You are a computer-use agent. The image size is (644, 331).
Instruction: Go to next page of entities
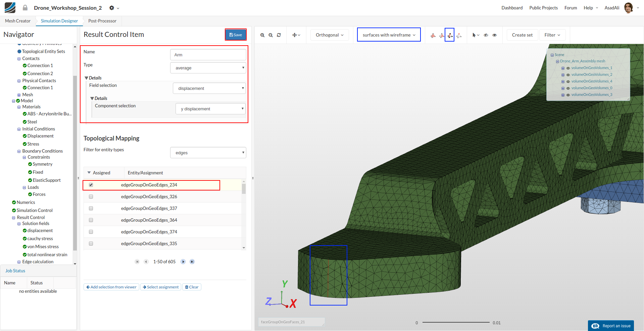coord(183,262)
